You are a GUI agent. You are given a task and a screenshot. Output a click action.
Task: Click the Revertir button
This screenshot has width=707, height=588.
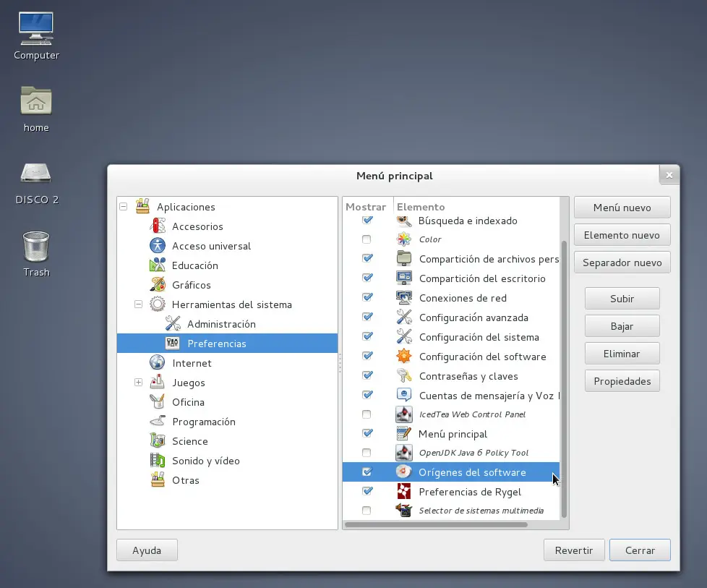pyautogui.click(x=573, y=550)
